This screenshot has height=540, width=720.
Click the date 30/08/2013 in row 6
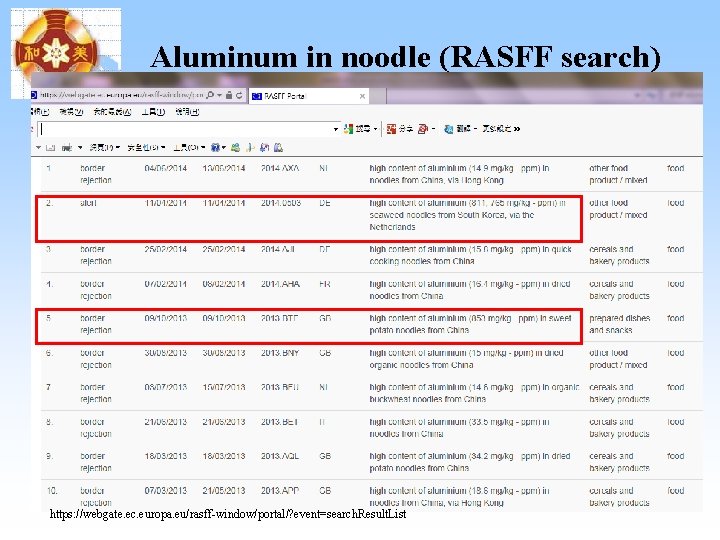(166, 353)
